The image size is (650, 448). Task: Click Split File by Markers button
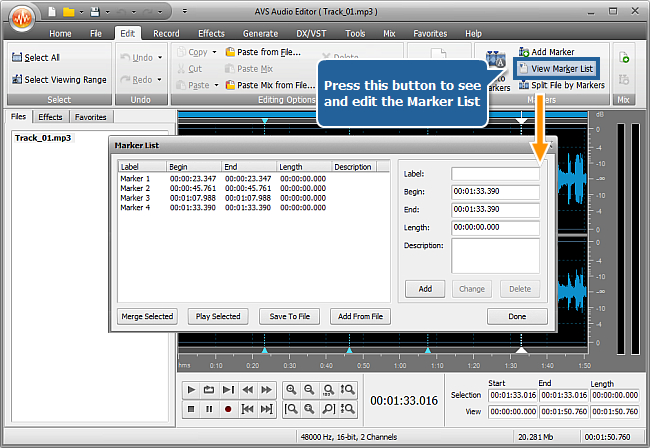pyautogui.click(x=562, y=85)
